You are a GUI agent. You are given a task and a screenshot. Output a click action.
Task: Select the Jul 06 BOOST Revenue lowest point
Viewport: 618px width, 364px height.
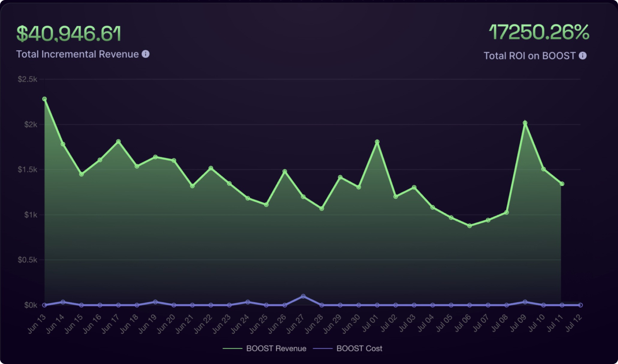(470, 226)
